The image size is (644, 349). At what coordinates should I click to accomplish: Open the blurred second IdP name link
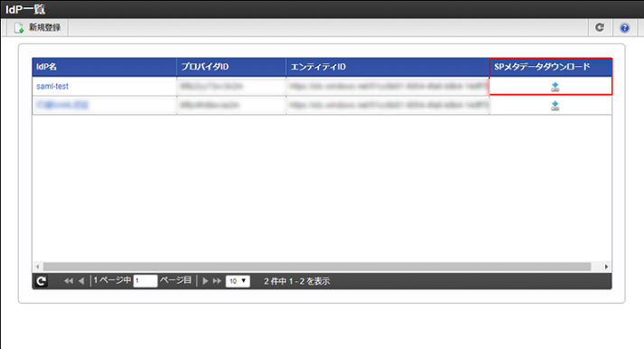(x=61, y=105)
